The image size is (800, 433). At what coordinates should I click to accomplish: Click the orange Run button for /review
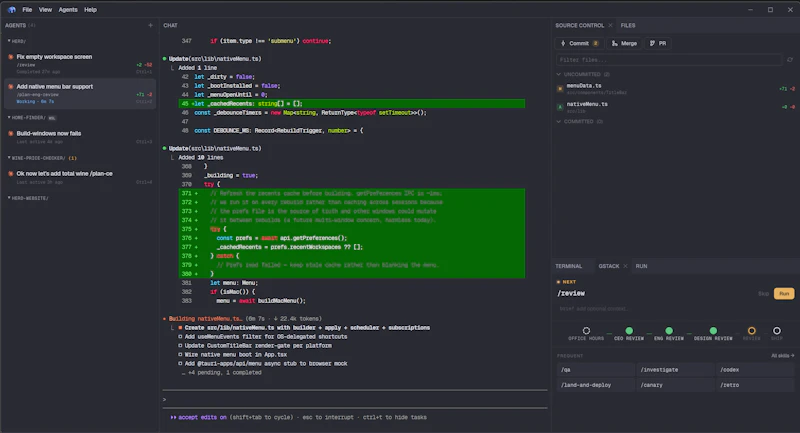784,294
